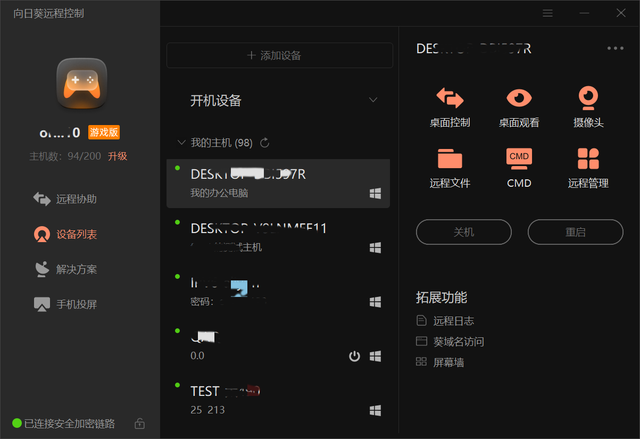Screen dimensions: 640x439
Task: Open 手机投屏 phone screen casting
Action: coord(65,304)
